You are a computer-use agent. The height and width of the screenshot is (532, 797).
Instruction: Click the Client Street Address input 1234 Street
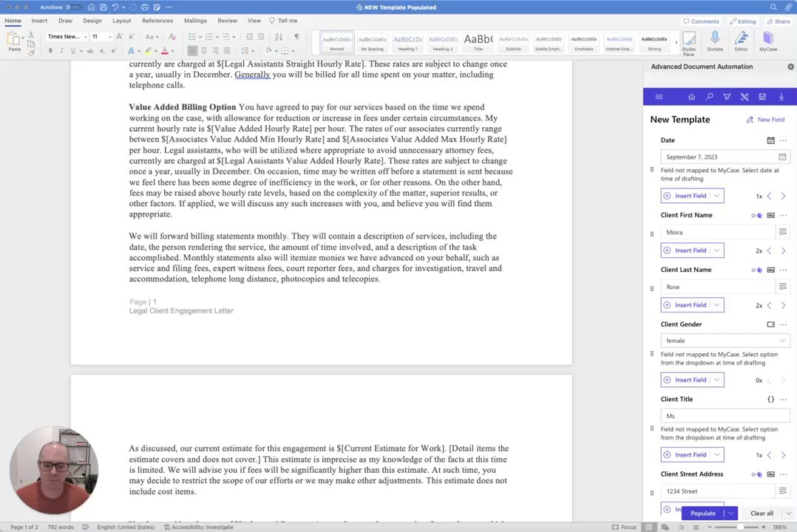coord(717,491)
